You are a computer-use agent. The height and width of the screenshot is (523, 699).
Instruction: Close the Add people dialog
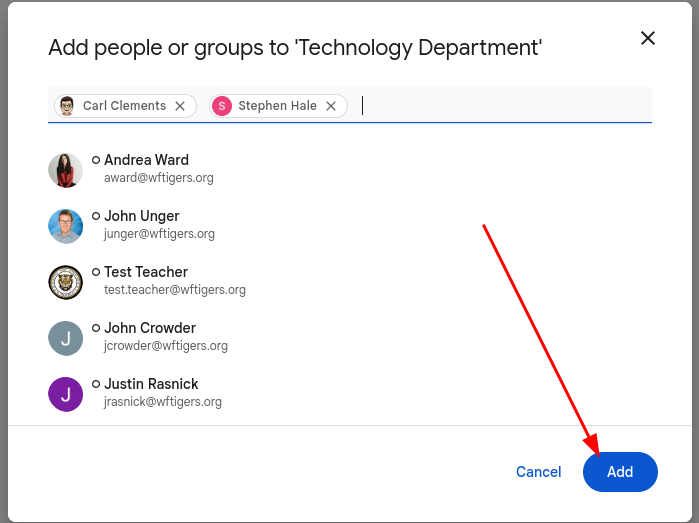click(648, 38)
